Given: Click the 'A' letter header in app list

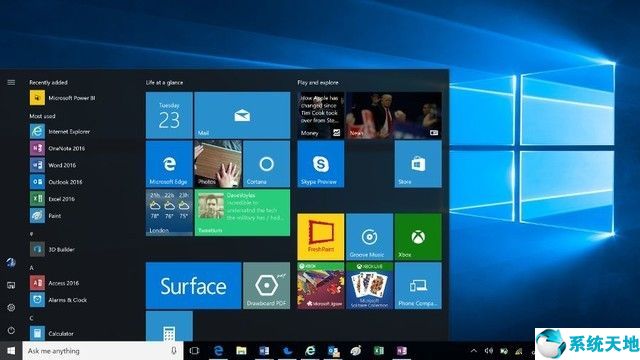Looking at the screenshot, I should point(31,268).
